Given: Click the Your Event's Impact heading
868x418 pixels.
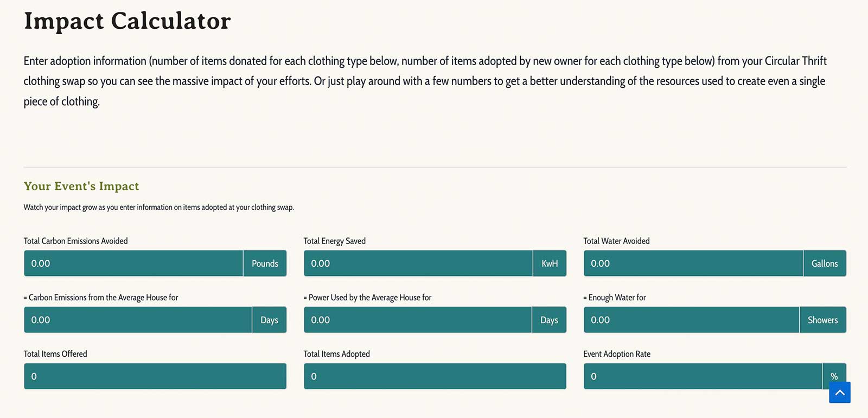Looking at the screenshot, I should pyautogui.click(x=81, y=186).
